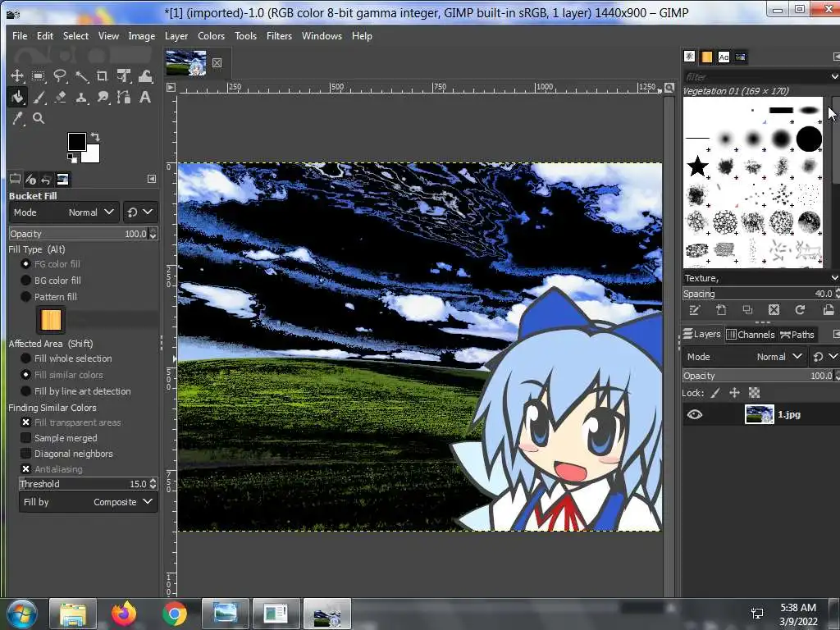Viewport: 840px width, 630px height.
Task: Click the brush filter text field
Action: click(x=756, y=76)
